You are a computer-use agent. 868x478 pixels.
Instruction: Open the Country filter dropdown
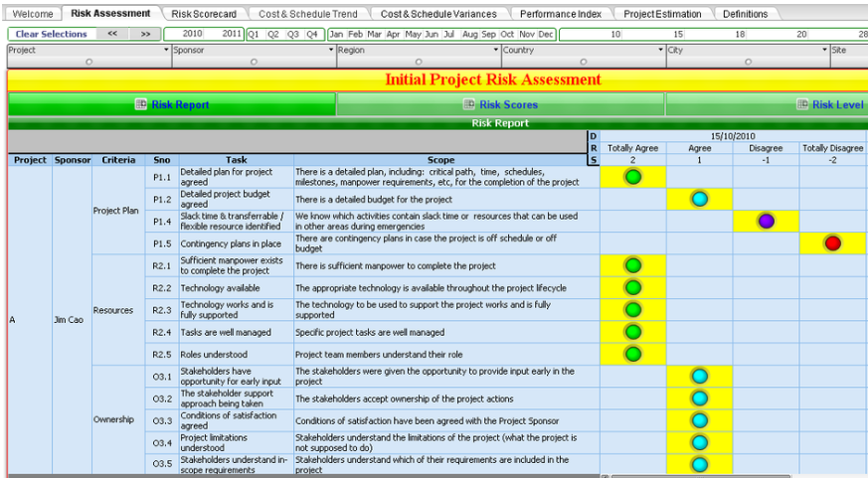[x=660, y=50]
